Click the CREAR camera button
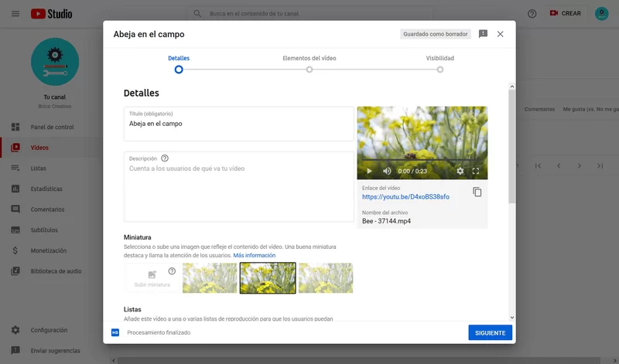Image resolution: width=619 pixels, height=364 pixels. tap(566, 13)
